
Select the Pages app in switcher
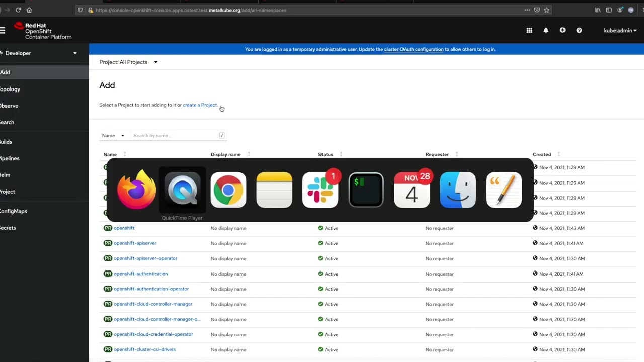(x=504, y=190)
